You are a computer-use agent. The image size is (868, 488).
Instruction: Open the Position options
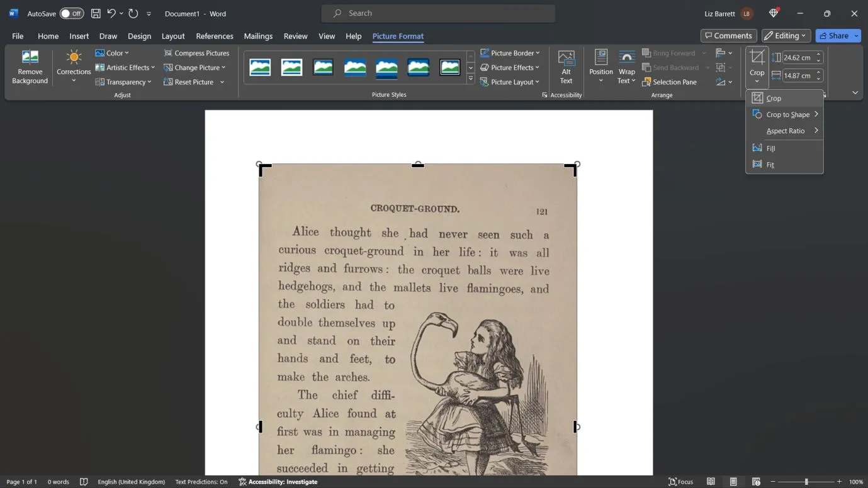pyautogui.click(x=600, y=66)
